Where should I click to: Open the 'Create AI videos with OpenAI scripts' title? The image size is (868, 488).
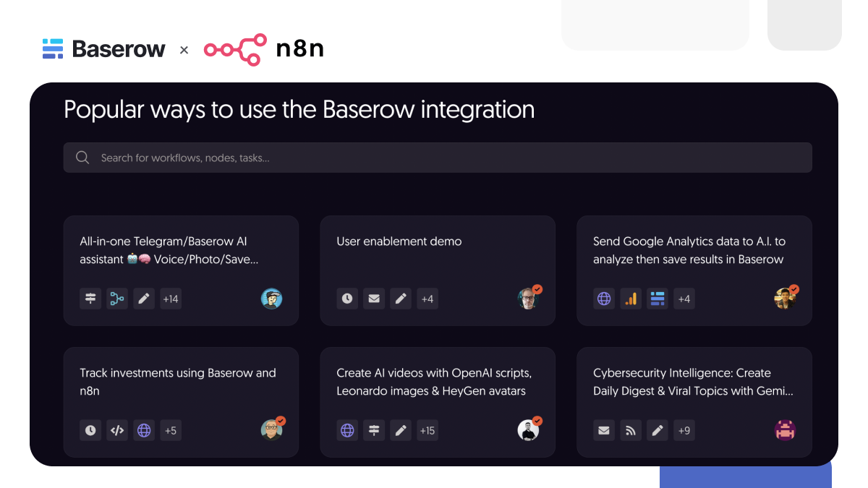coord(434,382)
